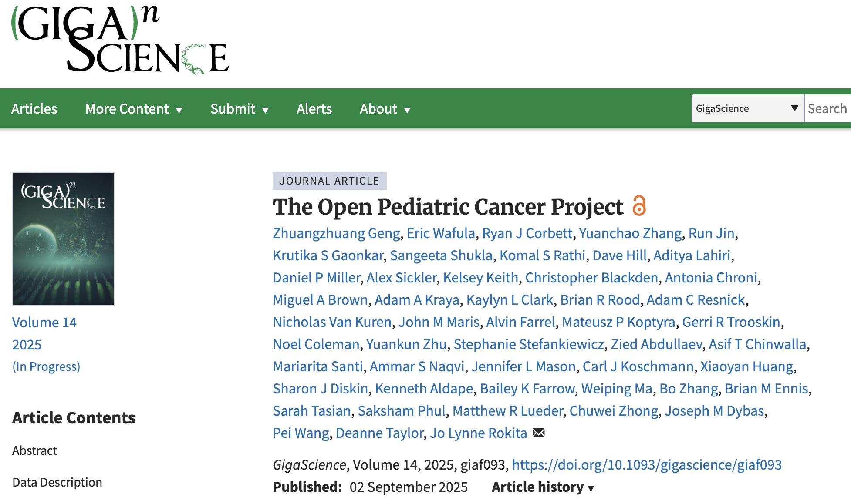This screenshot has width=851, height=504.
Task: Open the article DOI link
Action: (647, 465)
